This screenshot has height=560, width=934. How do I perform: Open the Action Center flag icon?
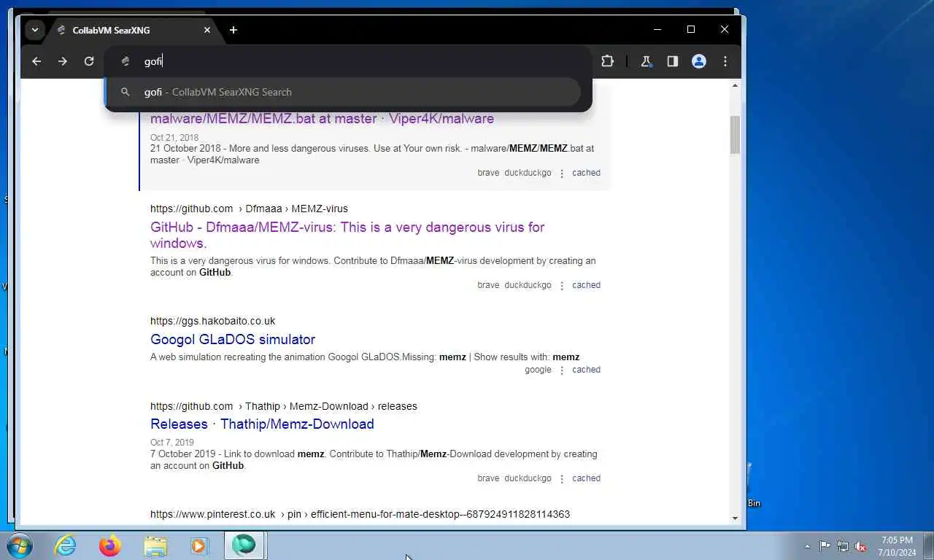825,546
